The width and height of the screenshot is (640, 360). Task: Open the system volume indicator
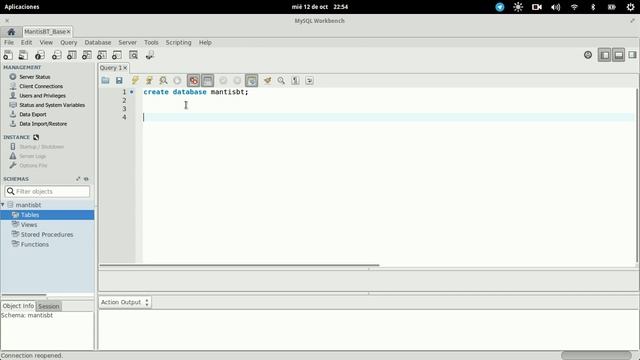[556, 7]
